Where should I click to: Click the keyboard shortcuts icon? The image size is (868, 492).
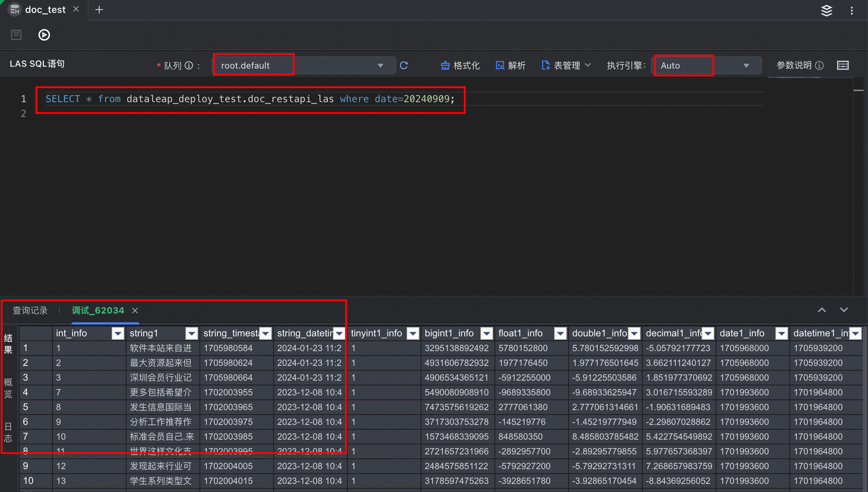tap(843, 65)
